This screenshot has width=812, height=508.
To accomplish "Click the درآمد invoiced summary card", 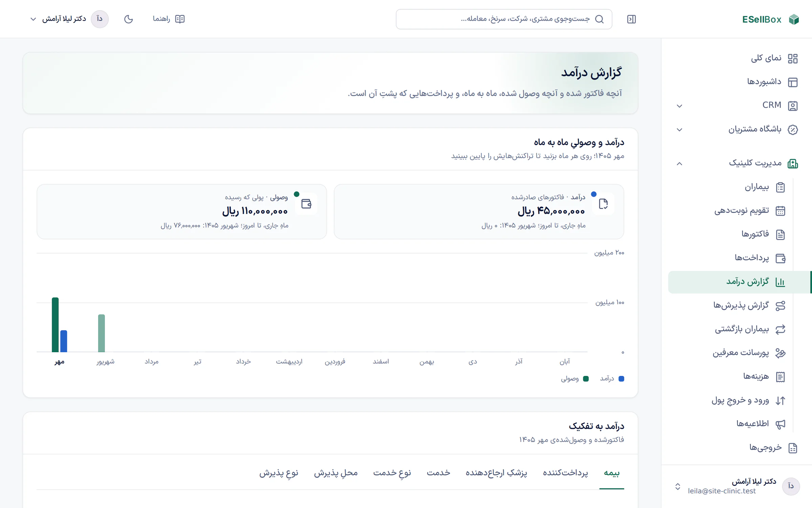I will (479, 212).
